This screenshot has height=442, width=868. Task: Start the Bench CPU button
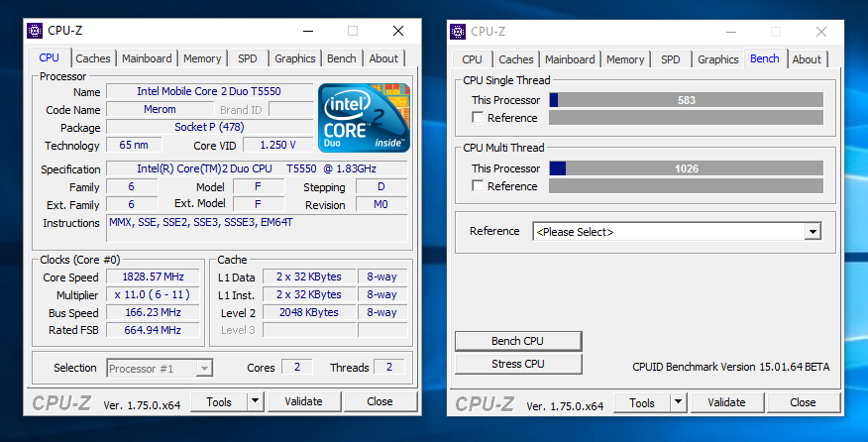[518, 341]
